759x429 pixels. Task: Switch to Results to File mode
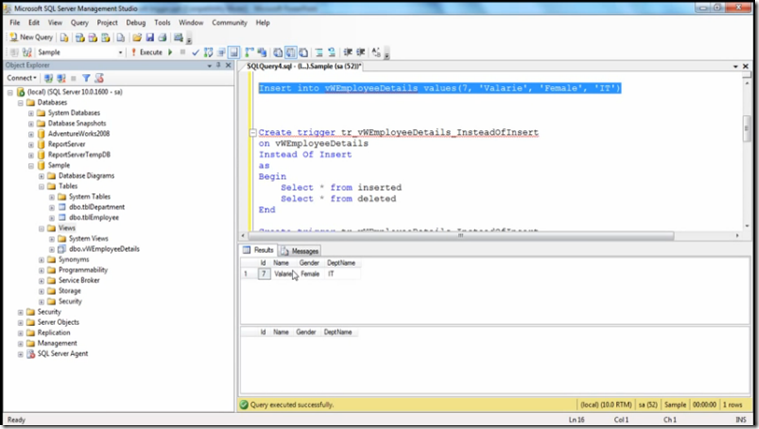click(304, 52)
